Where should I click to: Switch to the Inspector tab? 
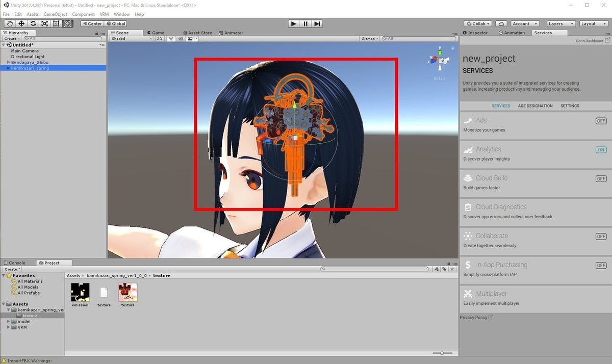click(x=475, y=33)
